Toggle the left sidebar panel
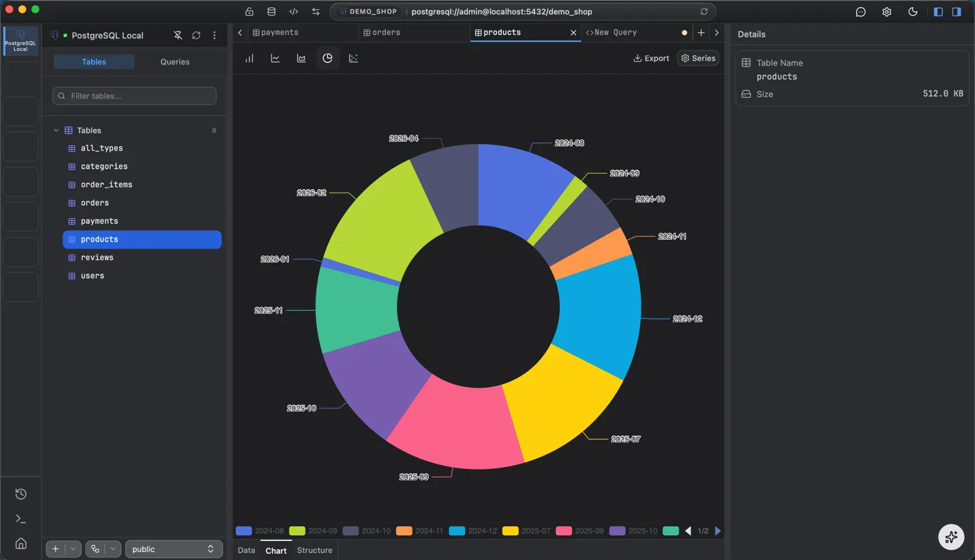The height and width of the screenshot is (560, 975). [939, 12]
